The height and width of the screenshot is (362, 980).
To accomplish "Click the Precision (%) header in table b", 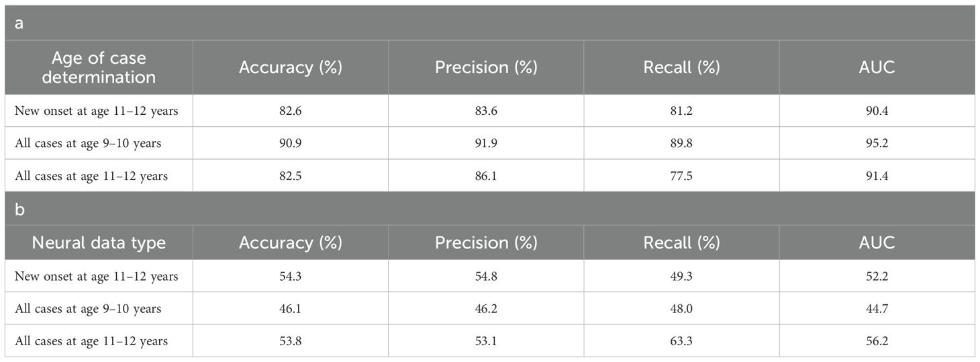I will point(486,242).
